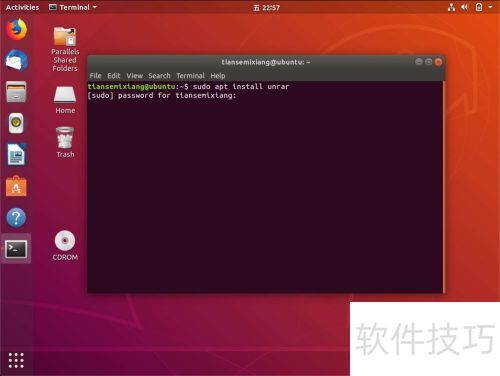Open the battery status icon in top bar
The image size is (500, 376).
[x=479, y=7]
